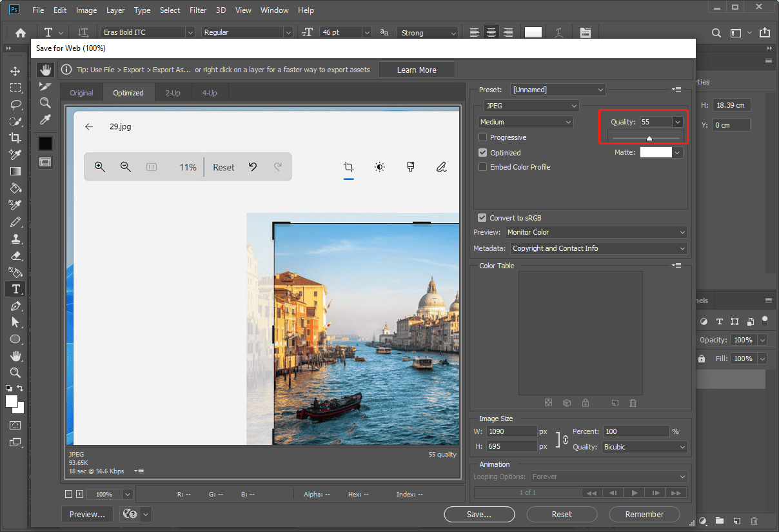Pick the Eyedropper tool in the dialog
Viewport: 779px width, 532px height.
pos(45,119)
